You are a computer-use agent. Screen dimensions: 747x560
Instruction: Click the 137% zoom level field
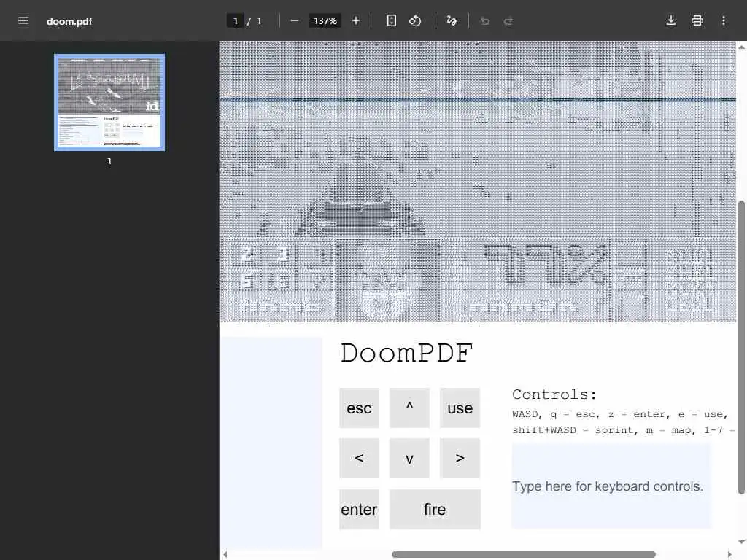point(325,21)
